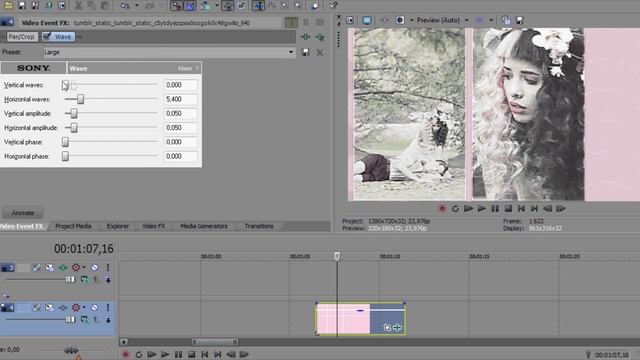Image resolution: width=640 pixels, height=360 pixels.
Task: Toggle Lock Envelopes to Events button
Action: [228, 5]
